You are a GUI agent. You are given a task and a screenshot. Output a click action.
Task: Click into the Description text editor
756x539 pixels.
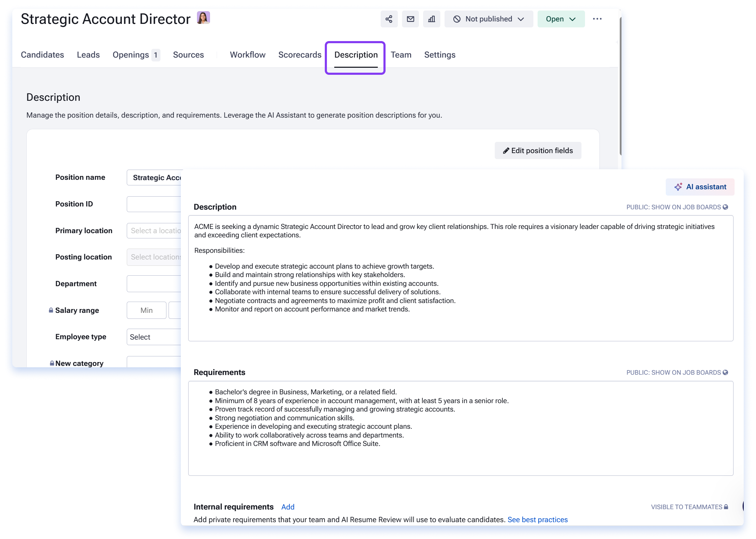[x=461, y=278]
